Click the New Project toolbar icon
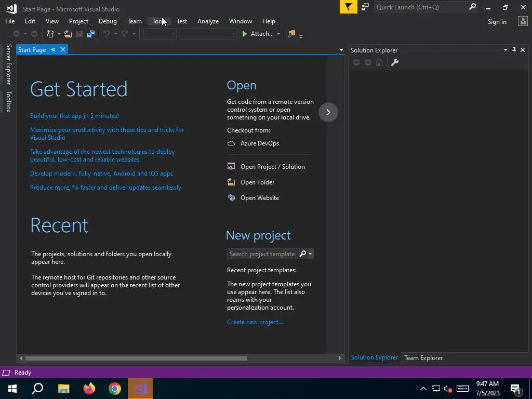This screenshot has height=399, width=532. [x=50, y=34]
